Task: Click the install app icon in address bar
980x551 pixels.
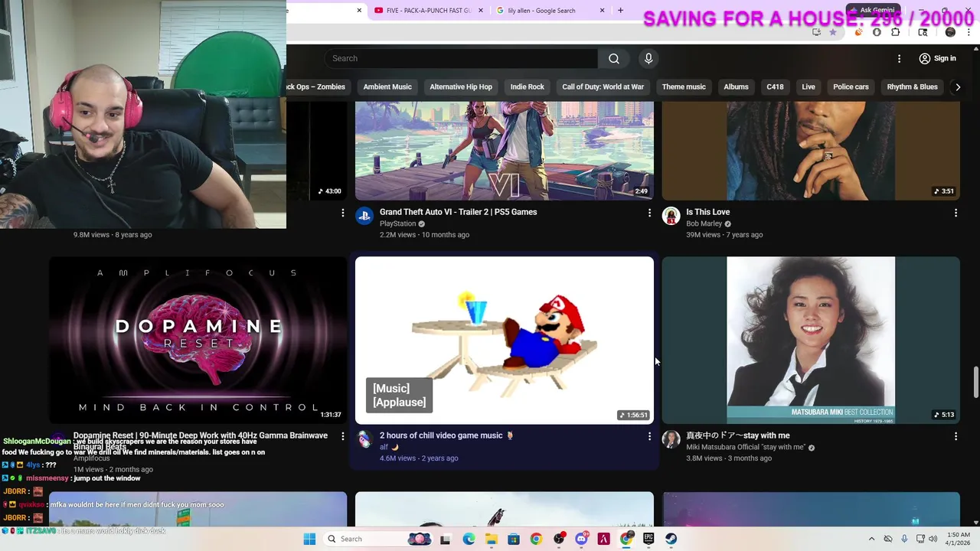Action: (816, 32)
